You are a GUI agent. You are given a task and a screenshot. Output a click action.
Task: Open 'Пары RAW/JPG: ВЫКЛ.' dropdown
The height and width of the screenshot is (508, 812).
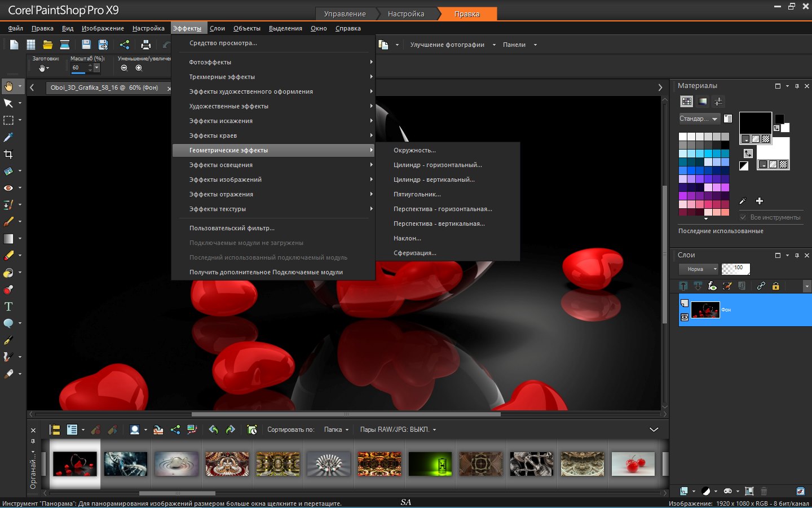tap(398, 430)
